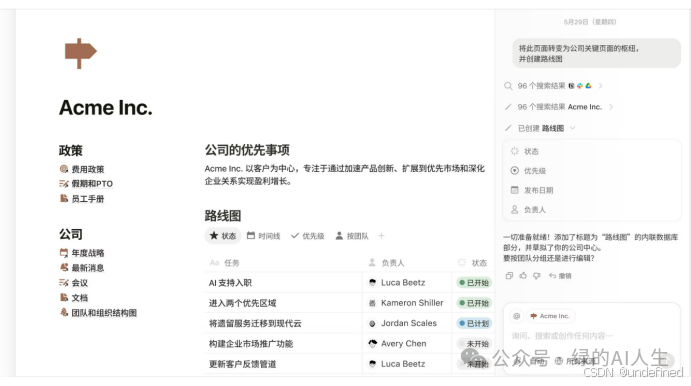Collapse the 已创建 路线图 section chevron
Viewport: 691px width, 386px height.
click(x=573, y=128)
